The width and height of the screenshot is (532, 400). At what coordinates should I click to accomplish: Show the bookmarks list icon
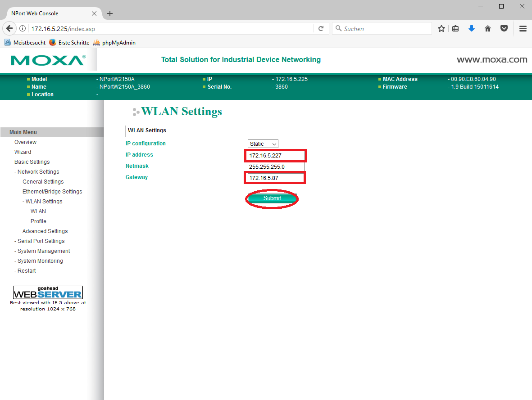(455, 28)
